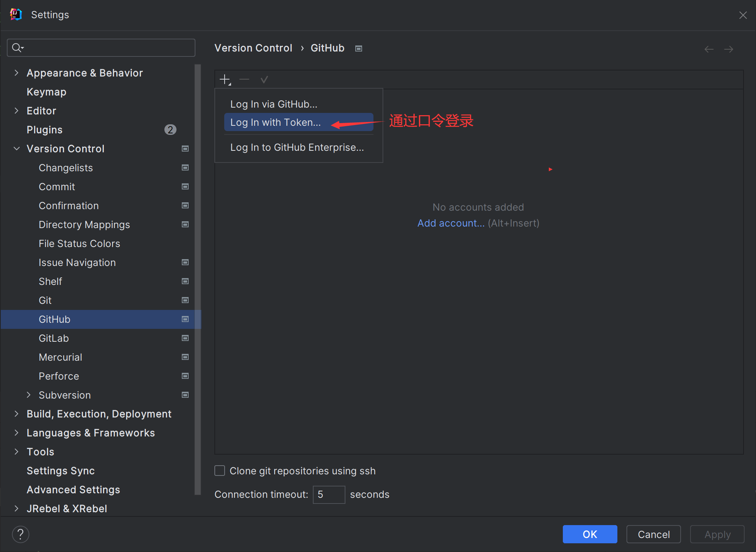Expand Languages & Frameworks section

[16, 433]
